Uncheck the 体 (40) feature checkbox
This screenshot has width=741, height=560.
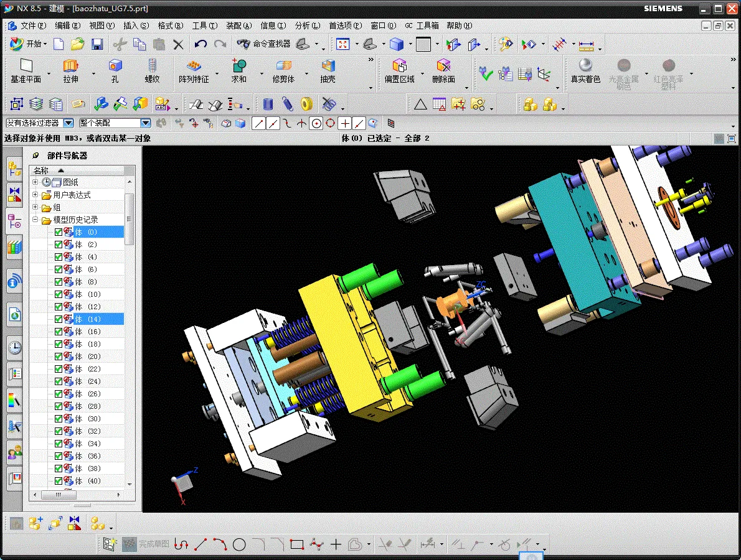click(59, 481)
